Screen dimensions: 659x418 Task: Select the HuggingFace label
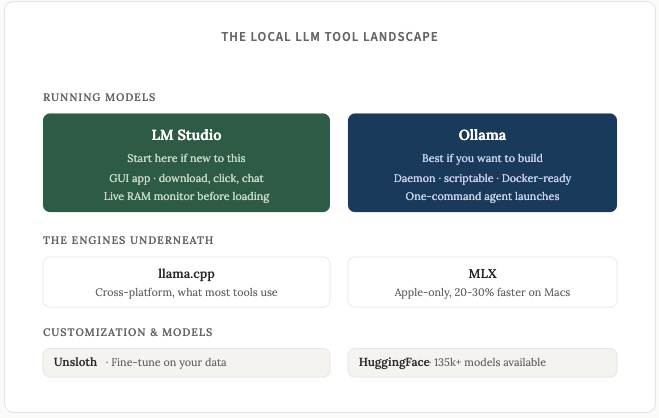(x=394, y=363)
